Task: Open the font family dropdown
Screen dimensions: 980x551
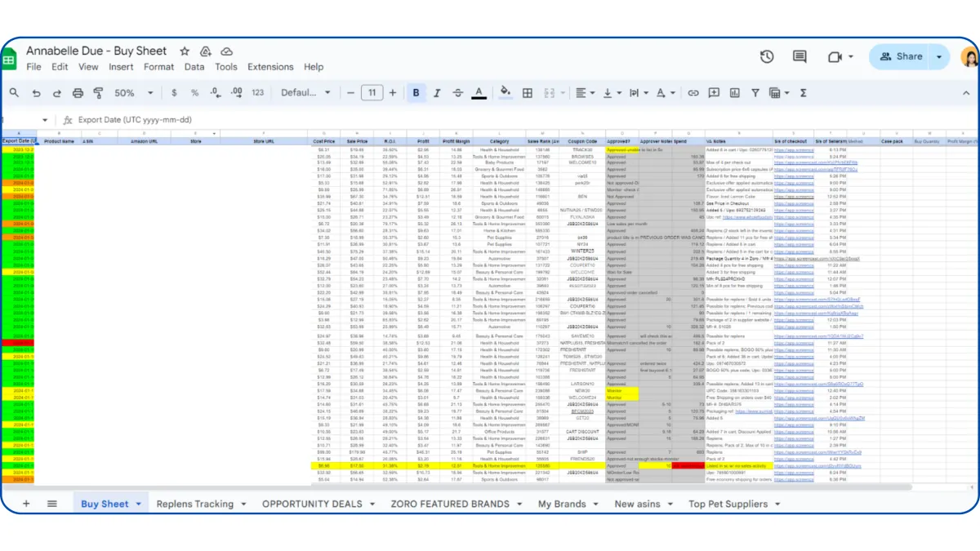Action: (304, 93)
